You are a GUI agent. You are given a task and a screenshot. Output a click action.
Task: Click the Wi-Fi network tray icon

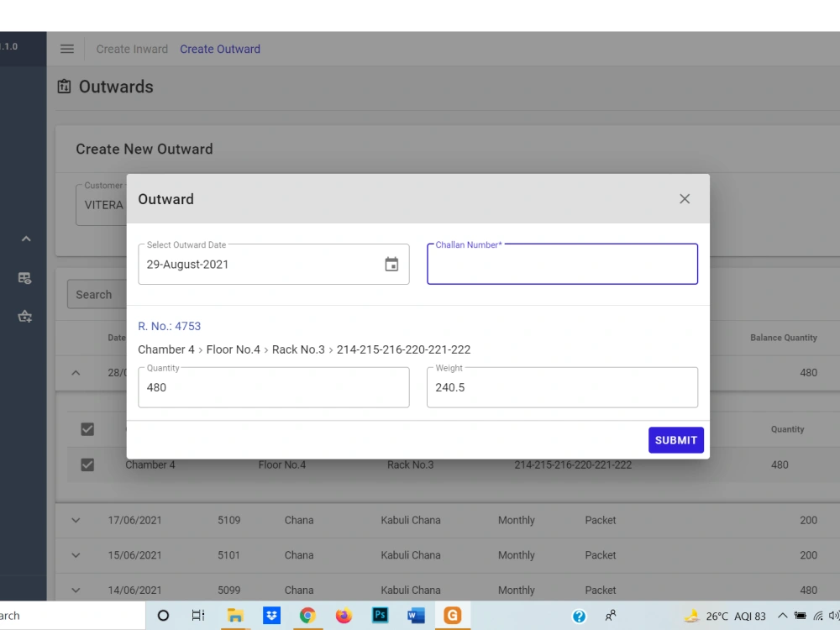coord(818,616)
